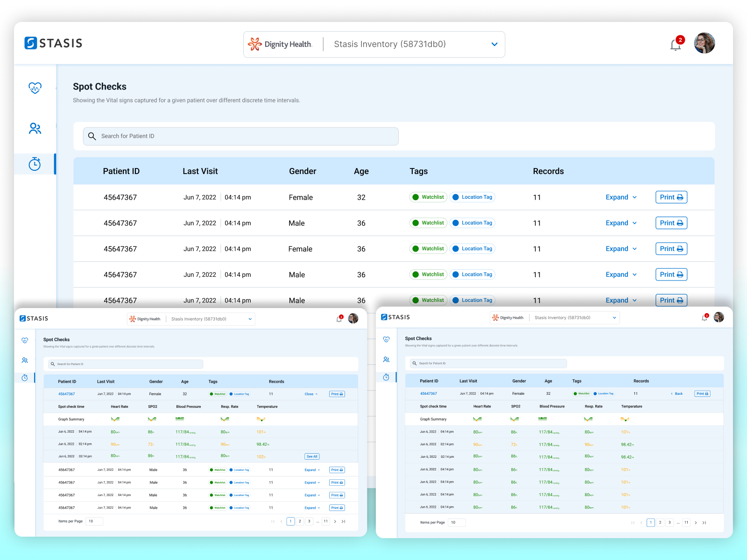Open the user profile avatar
The width and height of the screenshot is (747, 560).
pos(704,43)
